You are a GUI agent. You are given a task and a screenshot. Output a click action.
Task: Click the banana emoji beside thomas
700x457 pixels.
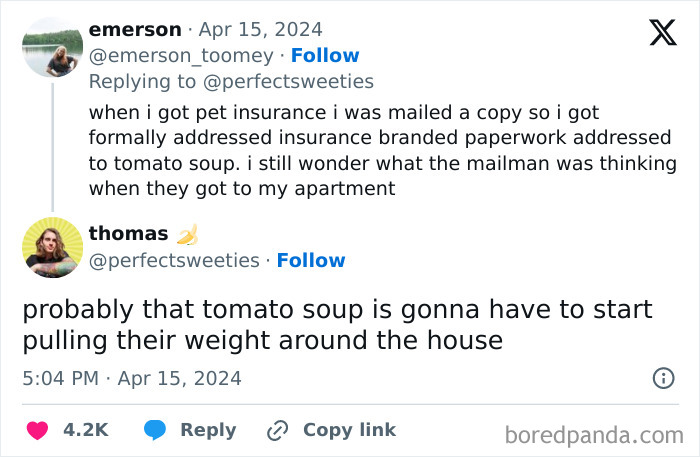point(187,234)
